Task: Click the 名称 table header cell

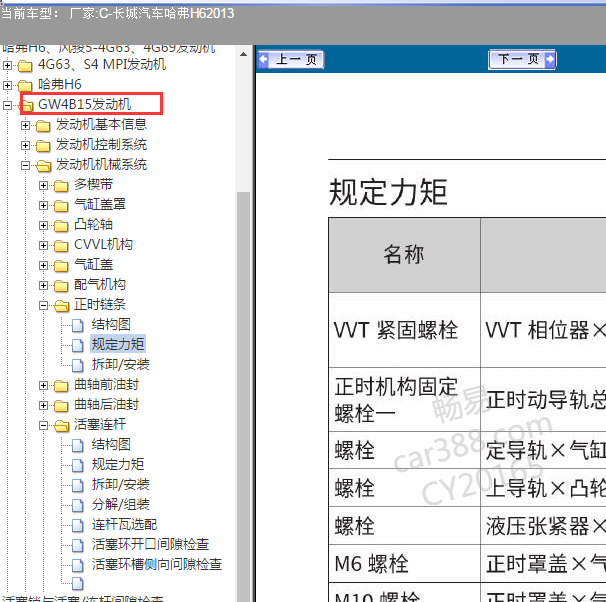Action: tap(404, 255)
